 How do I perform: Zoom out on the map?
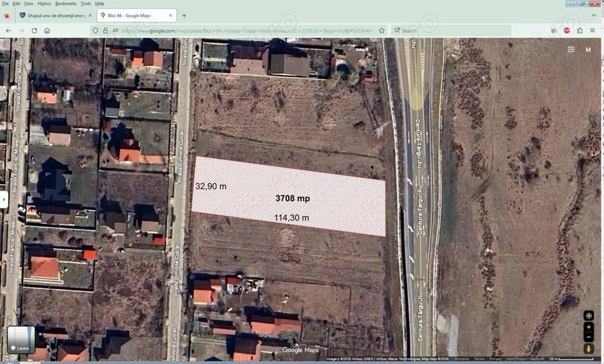tap(588, 337)
